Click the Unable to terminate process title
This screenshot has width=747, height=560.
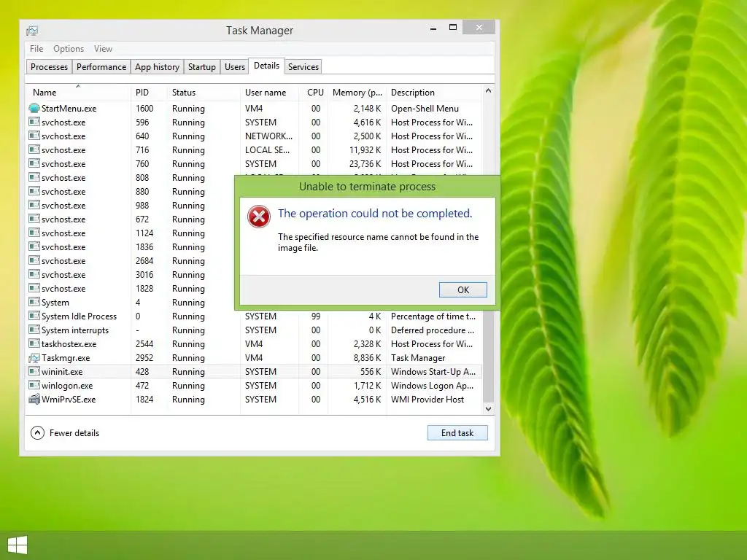368,186
